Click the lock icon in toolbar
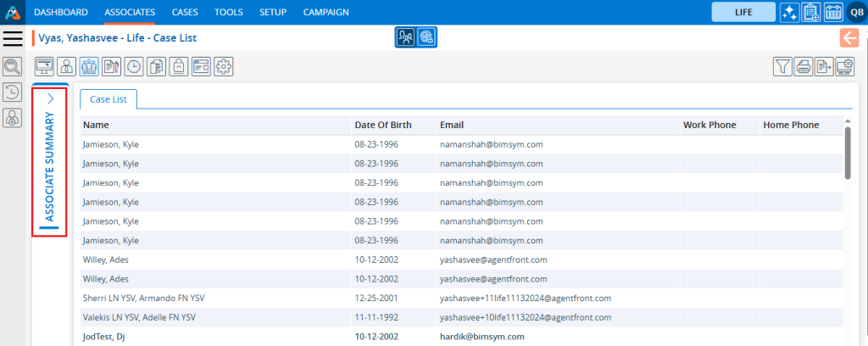 pyautogui.click(x=179, y=67)
